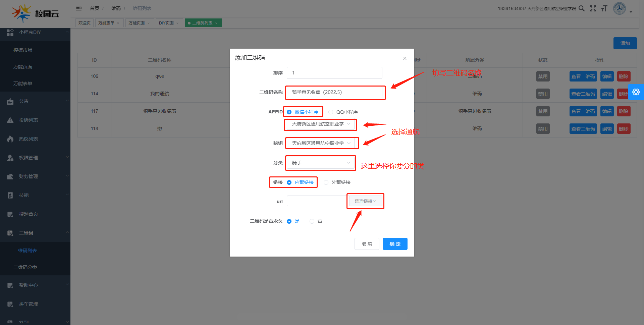644x325 pixels.
Task: Open the search magnifier icon in header
Action: (582, 8)
